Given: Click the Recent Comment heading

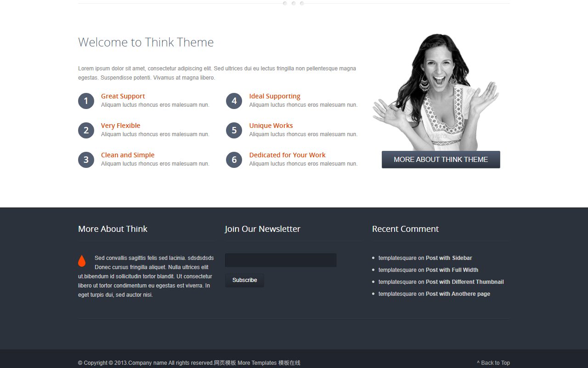Looking at the screenshot, I should click(405, 229).
